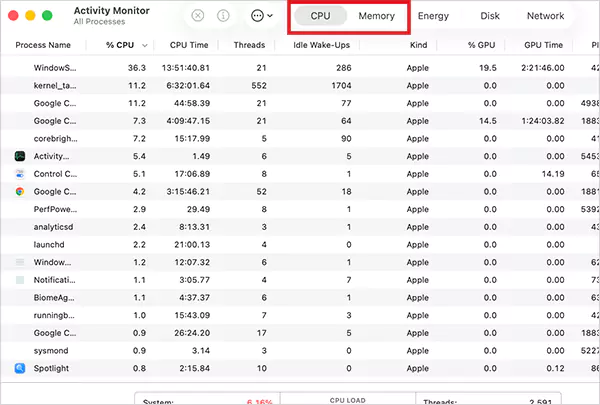Select the Google Chrome icon process

pos(20,191)
